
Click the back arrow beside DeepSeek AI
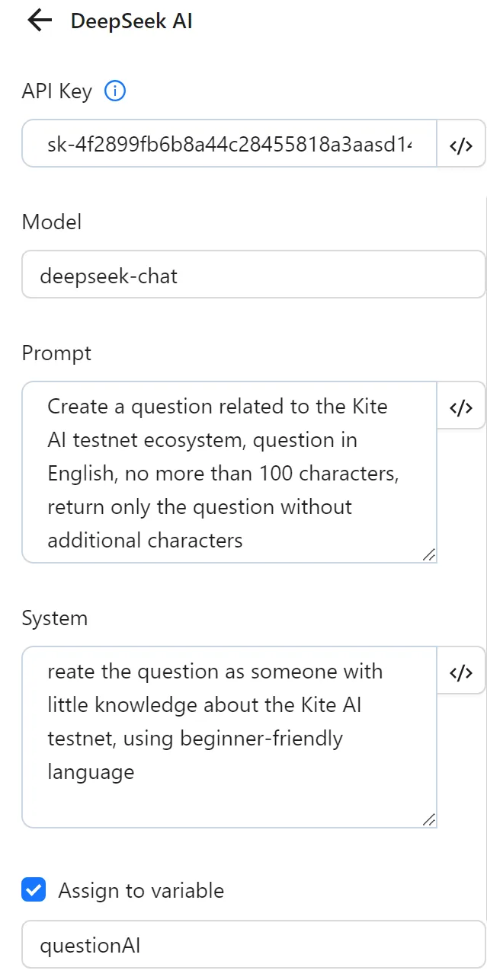coord(38,21)
